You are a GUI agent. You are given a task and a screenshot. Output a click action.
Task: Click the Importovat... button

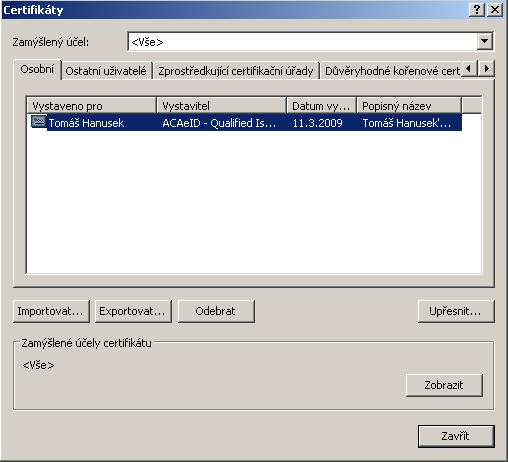(x=51, y=311)
